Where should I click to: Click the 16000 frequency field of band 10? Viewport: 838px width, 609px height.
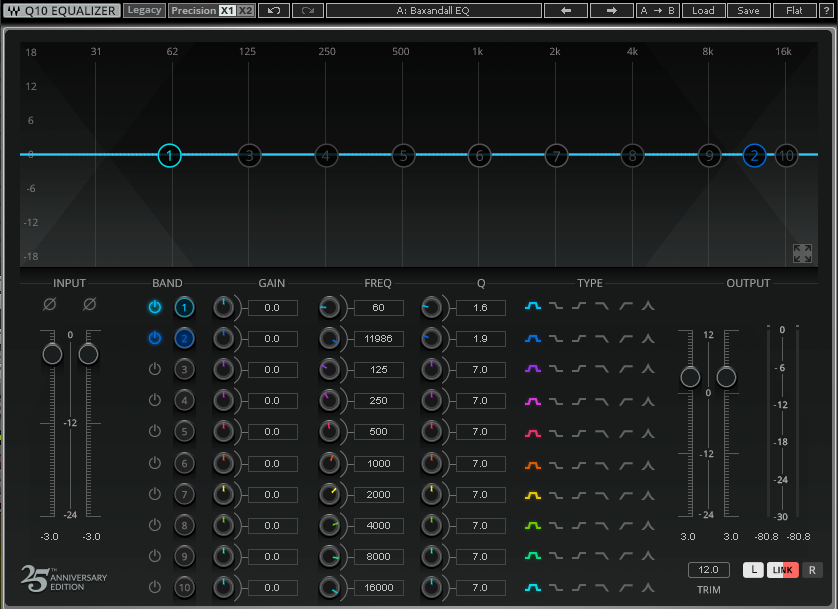[x=378, y=588]
